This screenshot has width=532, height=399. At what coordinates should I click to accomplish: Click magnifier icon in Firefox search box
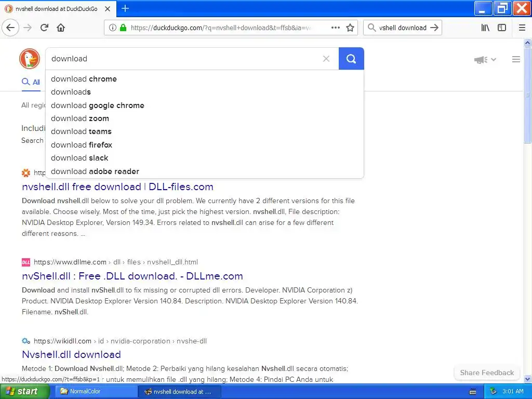(x=372, y=28)
